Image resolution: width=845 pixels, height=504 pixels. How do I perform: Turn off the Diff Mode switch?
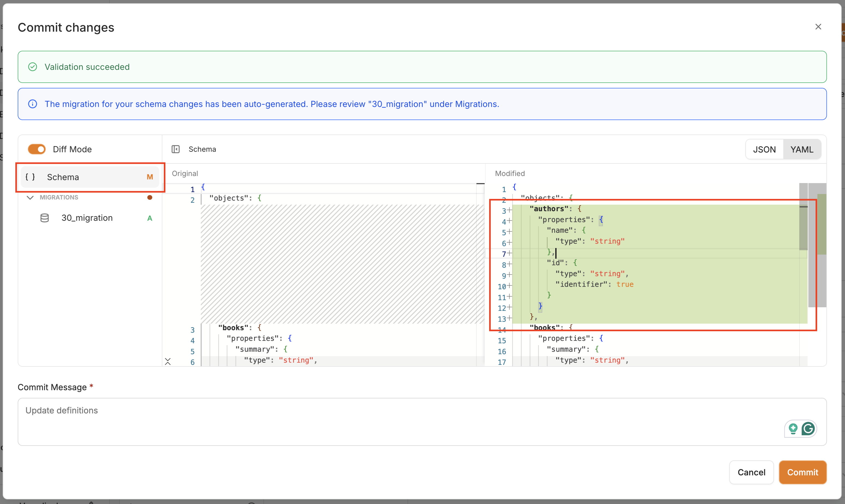[37, 149]
